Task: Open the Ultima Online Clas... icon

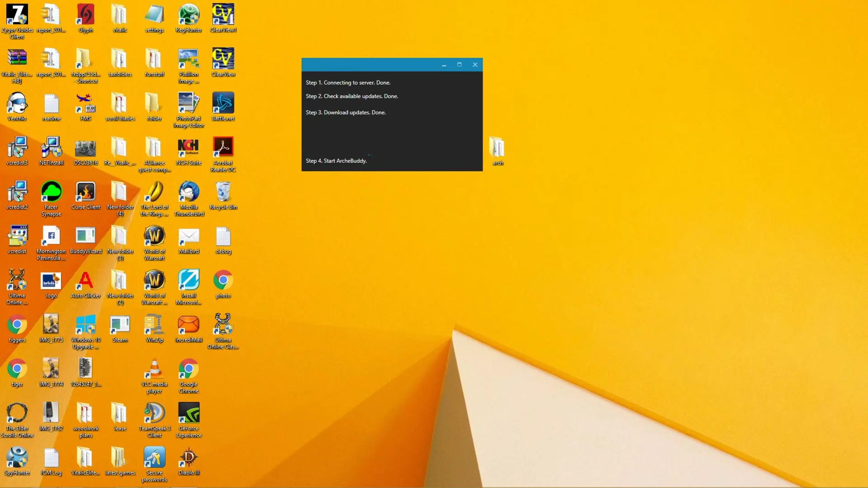Action: [223, 325]
